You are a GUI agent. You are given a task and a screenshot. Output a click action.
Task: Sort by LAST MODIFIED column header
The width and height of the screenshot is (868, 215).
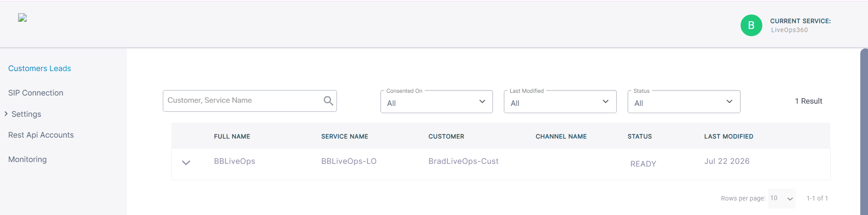coord(728,136)
